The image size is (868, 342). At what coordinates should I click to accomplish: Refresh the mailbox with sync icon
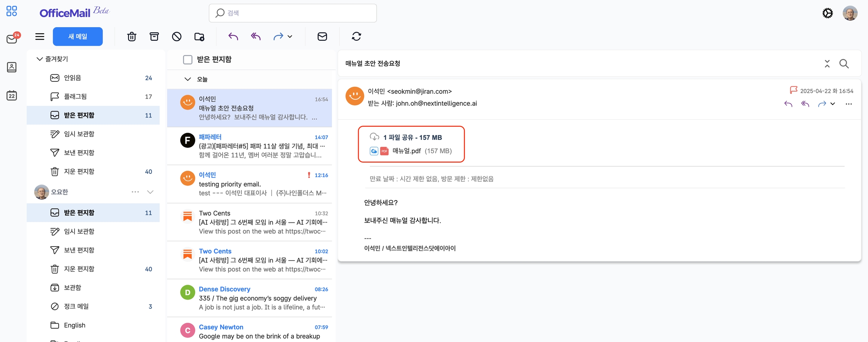click(x=356, y=37)
